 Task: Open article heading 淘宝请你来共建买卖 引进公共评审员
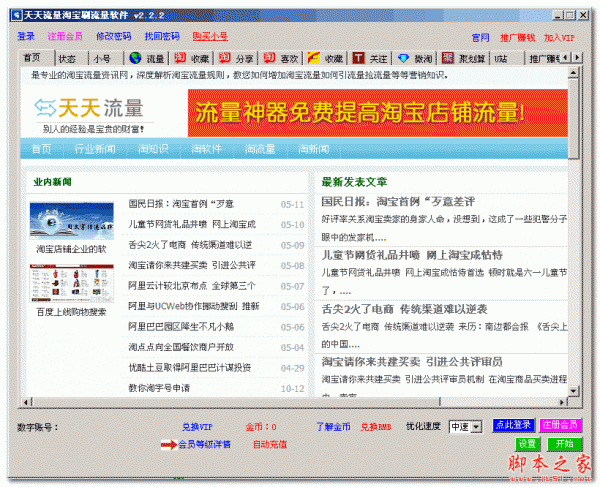(412, 362)
